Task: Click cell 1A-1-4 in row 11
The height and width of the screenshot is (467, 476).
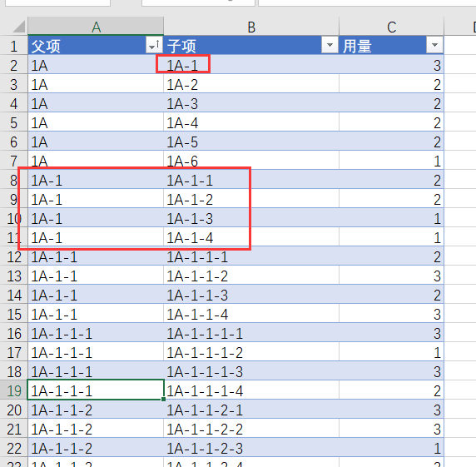Action: (x=251, y=237)
